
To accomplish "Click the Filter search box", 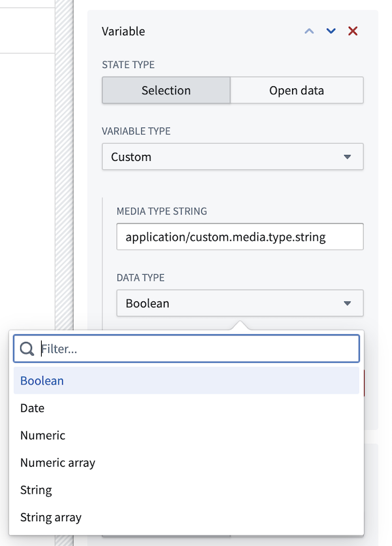I will 186,349.
